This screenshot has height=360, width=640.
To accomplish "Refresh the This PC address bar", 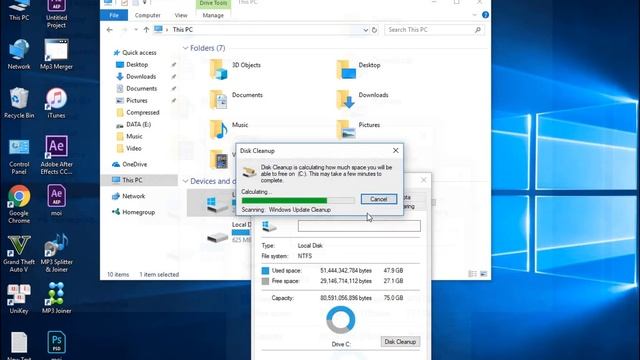I will [374, 30].
